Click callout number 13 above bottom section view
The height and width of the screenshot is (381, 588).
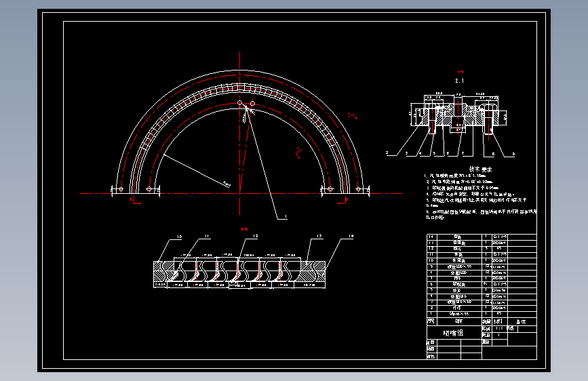click(319, 236)
